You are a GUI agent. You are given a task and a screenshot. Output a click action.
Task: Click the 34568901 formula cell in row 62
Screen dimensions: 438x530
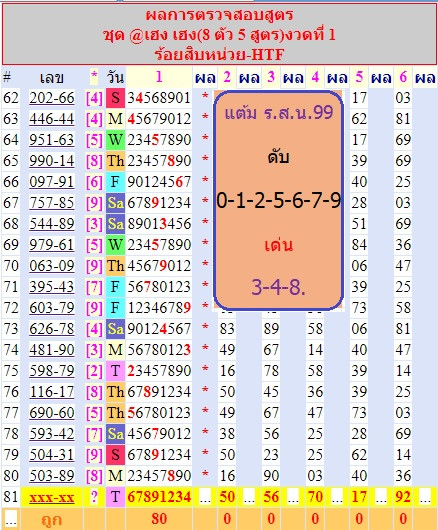[159, 98]
